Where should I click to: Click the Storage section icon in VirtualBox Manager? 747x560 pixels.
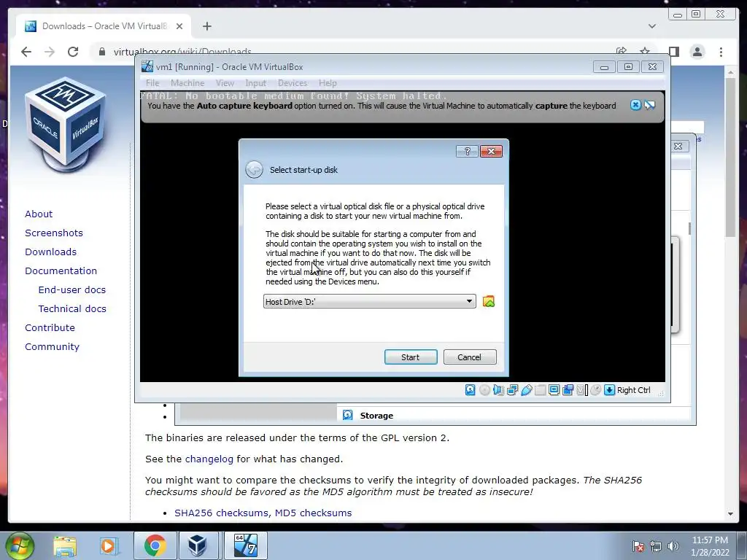pyautogui.click(x=348, y=415)
